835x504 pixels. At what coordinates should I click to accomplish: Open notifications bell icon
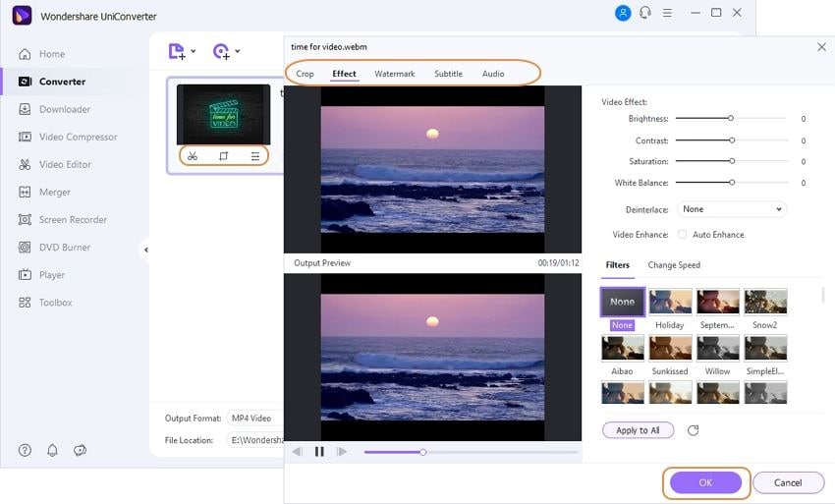(x=52, y=450)
